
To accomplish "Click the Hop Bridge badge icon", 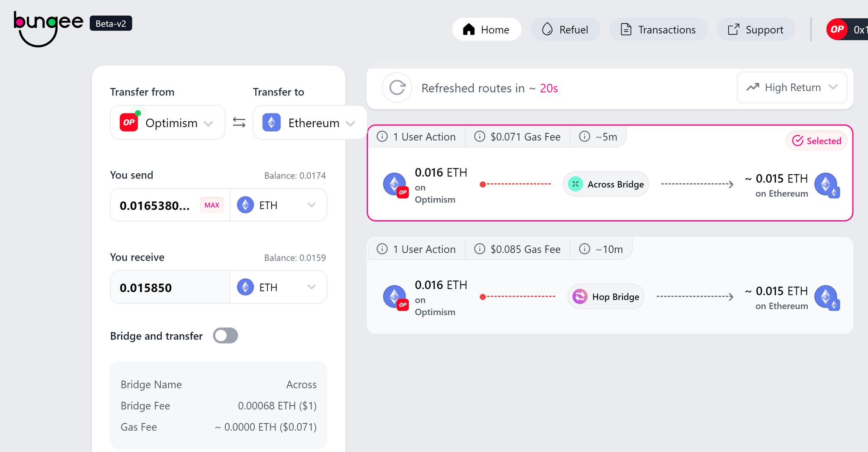I will click(x=580, y=297).
